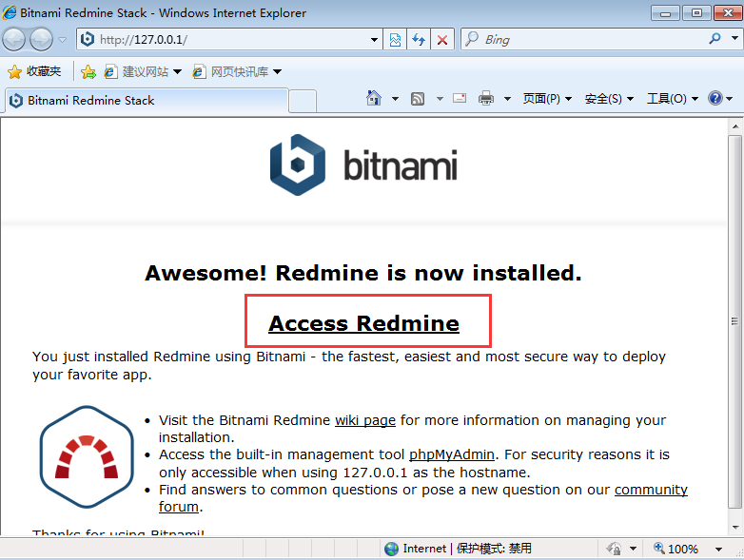Open the 工具(O) menu

pos(673,99)
